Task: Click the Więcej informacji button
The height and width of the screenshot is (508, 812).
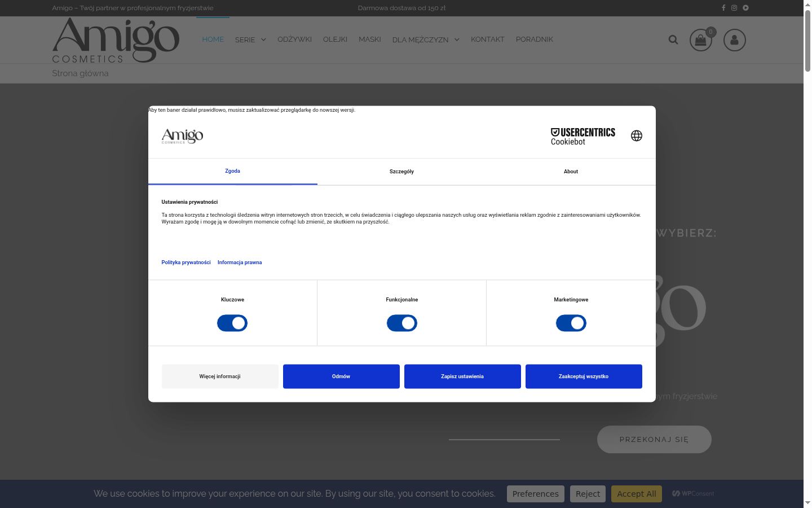Action: (x=220, y=376)
